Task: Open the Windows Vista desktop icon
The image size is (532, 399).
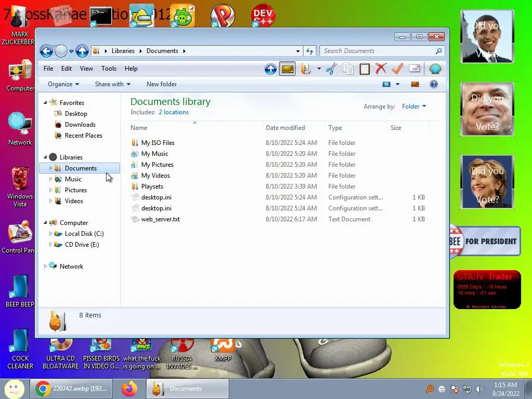Action: pyautogui.click(x=20, y=187)
